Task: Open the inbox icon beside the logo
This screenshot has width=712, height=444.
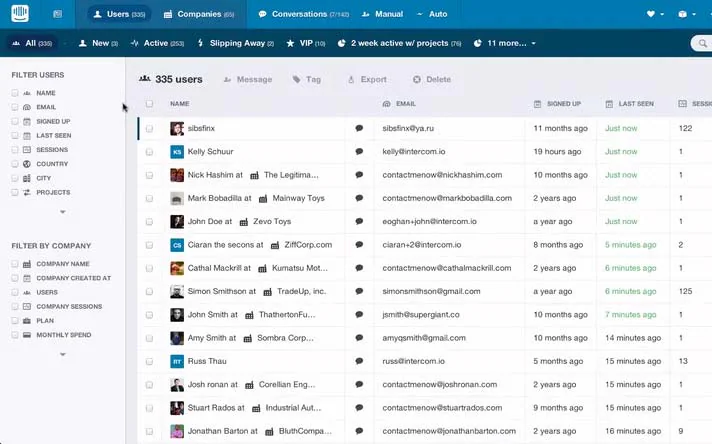Action: click(57, 14)
